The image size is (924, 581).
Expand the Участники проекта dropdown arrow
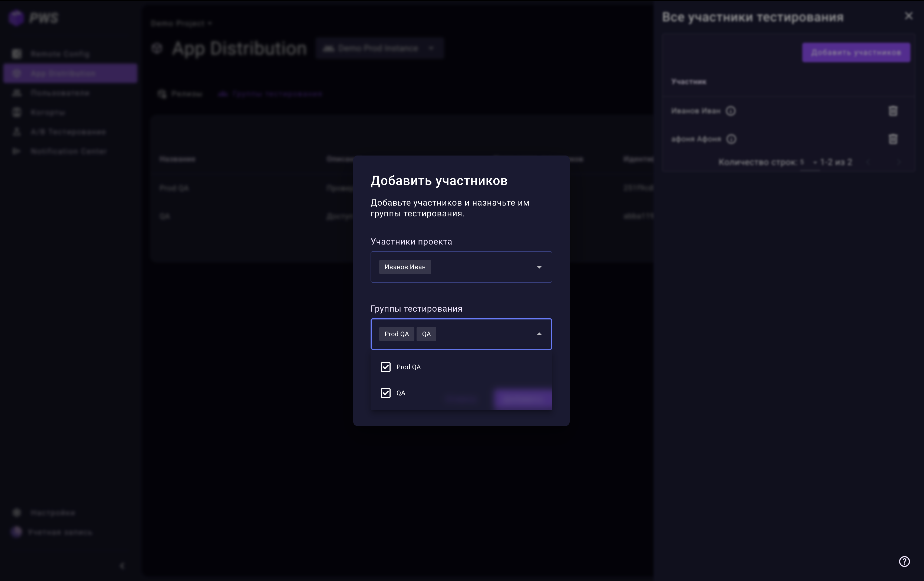tap(539, 267)
